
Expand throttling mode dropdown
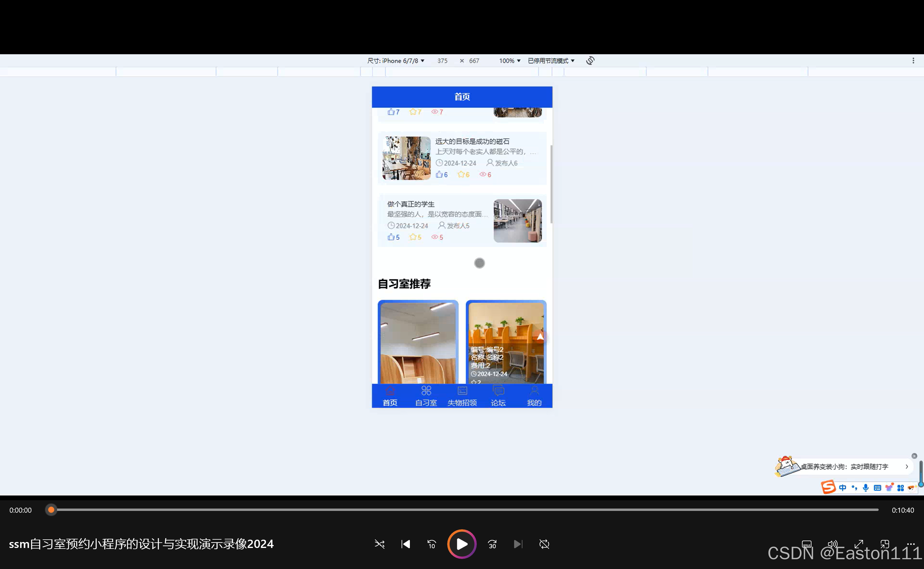551,60
